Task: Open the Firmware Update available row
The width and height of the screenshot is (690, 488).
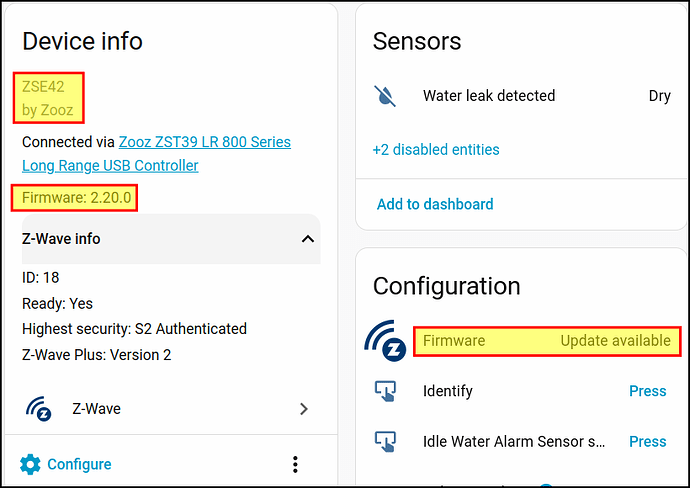Action: pos(547,341)
